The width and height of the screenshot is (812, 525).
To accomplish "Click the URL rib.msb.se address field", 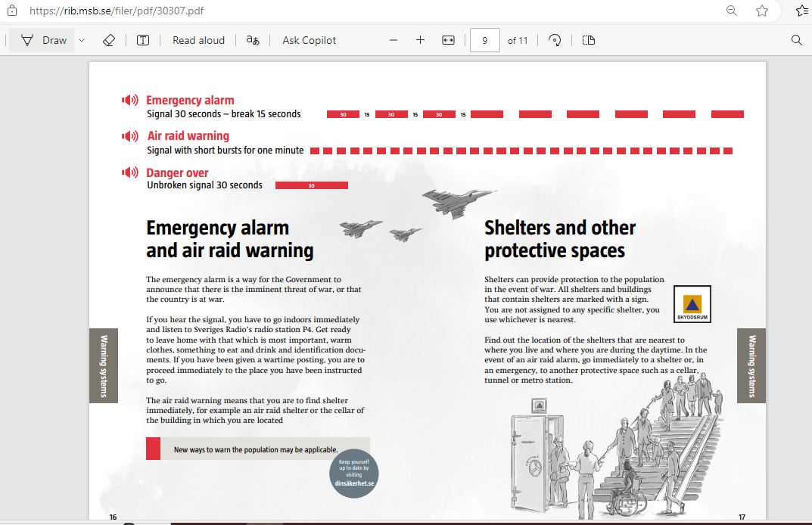I will 116,11.
